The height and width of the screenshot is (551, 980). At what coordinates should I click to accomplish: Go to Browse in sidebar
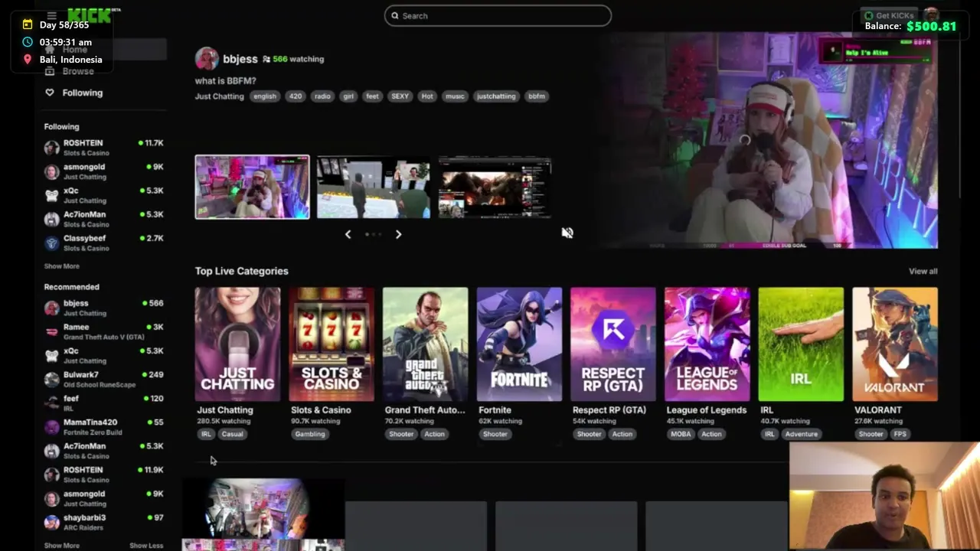78,71
